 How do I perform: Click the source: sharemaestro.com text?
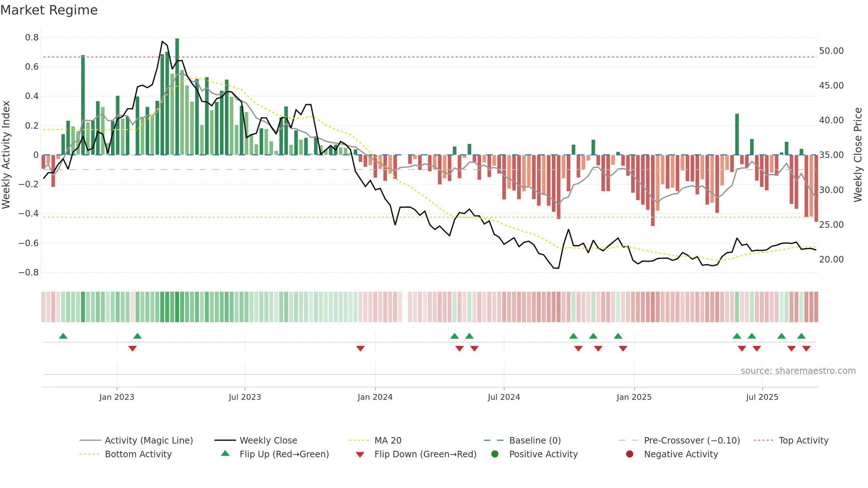tap(798, 371)
